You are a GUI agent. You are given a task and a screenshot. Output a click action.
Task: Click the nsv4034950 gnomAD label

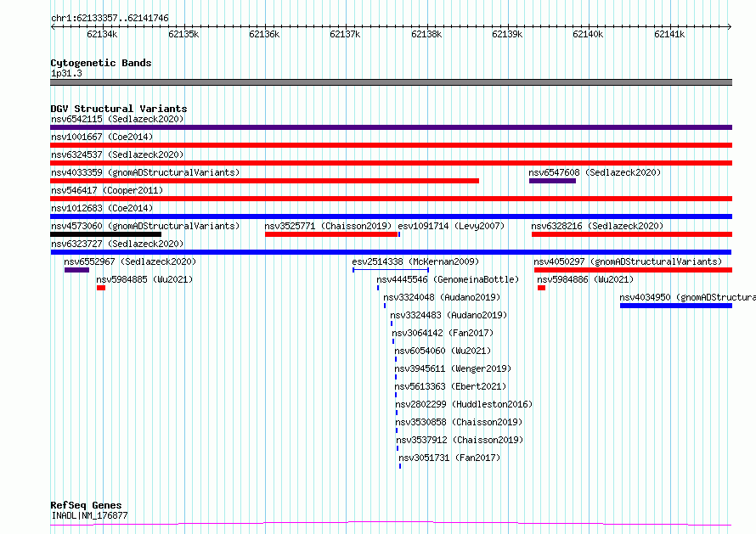tap(687, 297)
